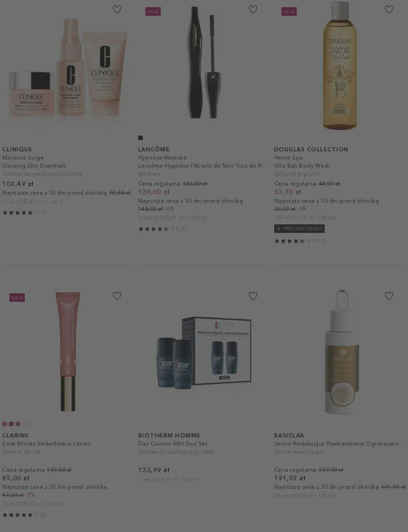Open the Clarins lip balm tube image

(x=68, y=352)
